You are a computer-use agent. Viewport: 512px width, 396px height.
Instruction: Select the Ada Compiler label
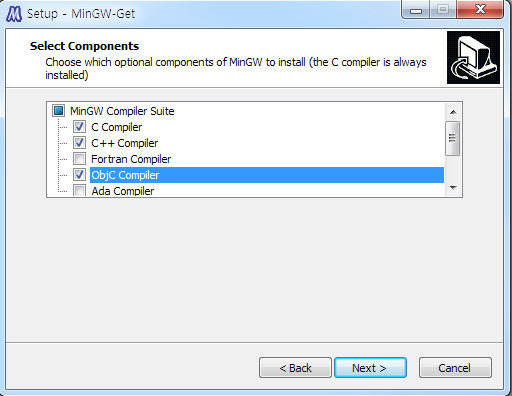(x=123, y=191)
